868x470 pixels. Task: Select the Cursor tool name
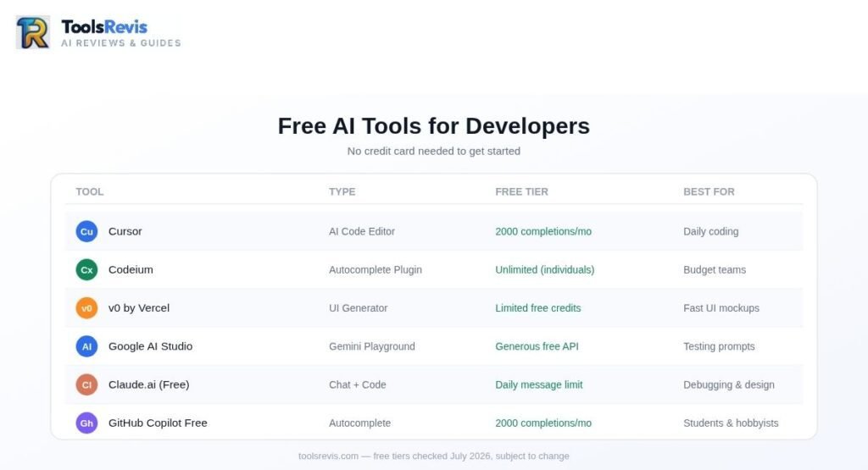click(125, 232)
